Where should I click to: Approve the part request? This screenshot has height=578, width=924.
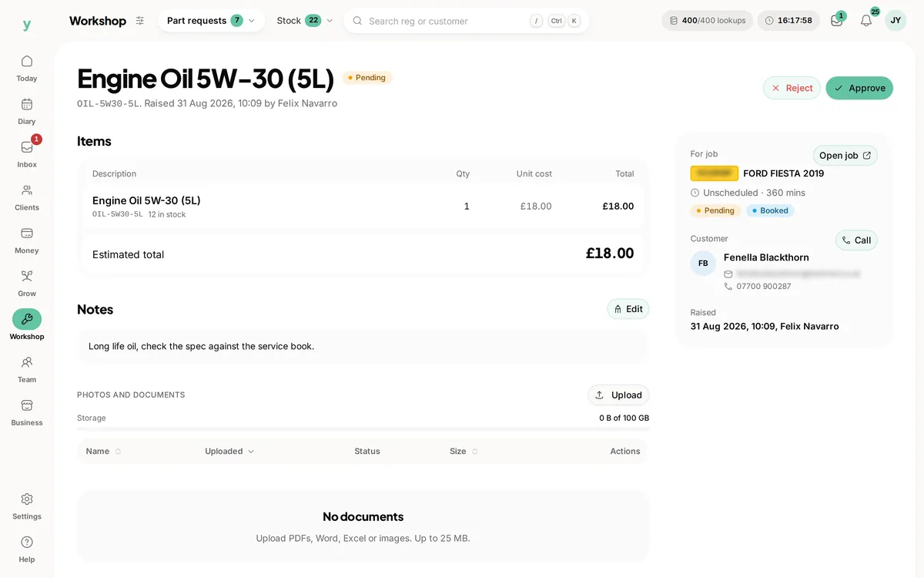point(859,88)
